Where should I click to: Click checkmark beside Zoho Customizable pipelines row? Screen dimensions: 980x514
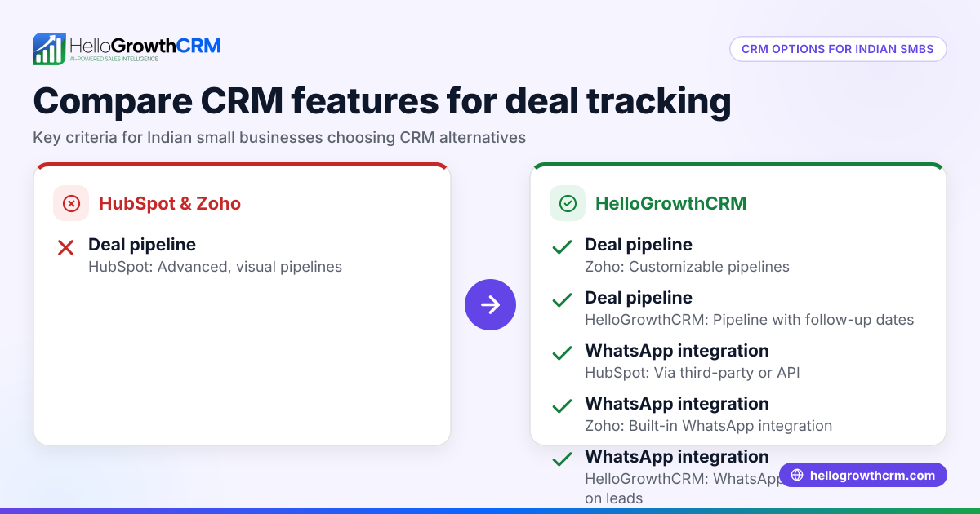pyautogui.click(x=562, y=247)
